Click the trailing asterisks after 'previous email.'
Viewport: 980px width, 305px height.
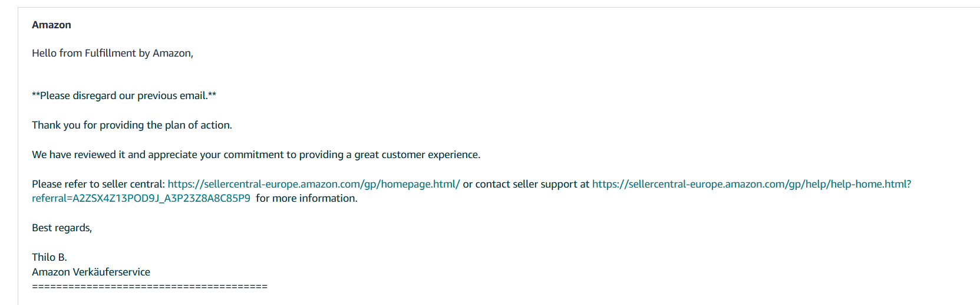click(x=212, y=94)
